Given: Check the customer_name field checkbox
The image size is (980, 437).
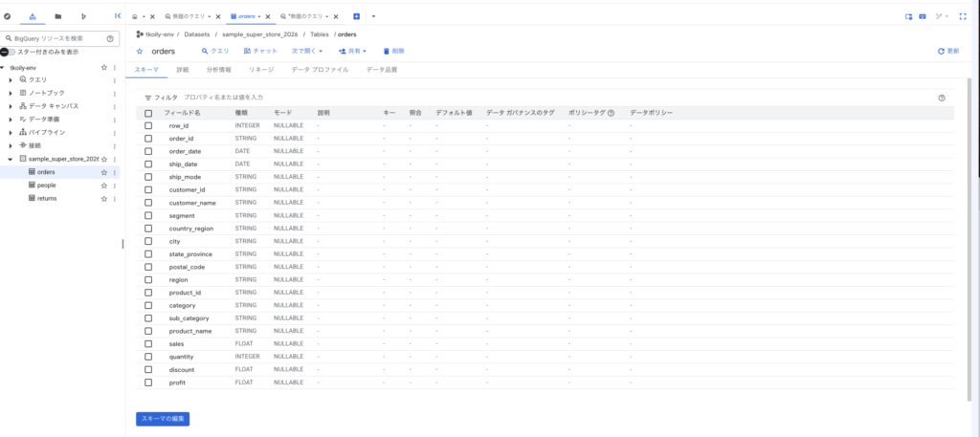Looking at the screenshot, I should 148,203.
